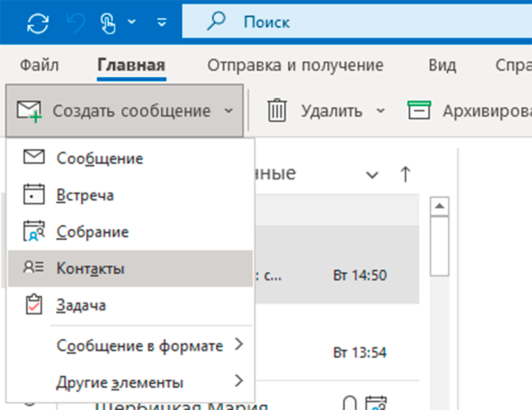Screen dimensions: 532x410
Task: Select Задача task entry in the menu
Action: coord(81,305)
